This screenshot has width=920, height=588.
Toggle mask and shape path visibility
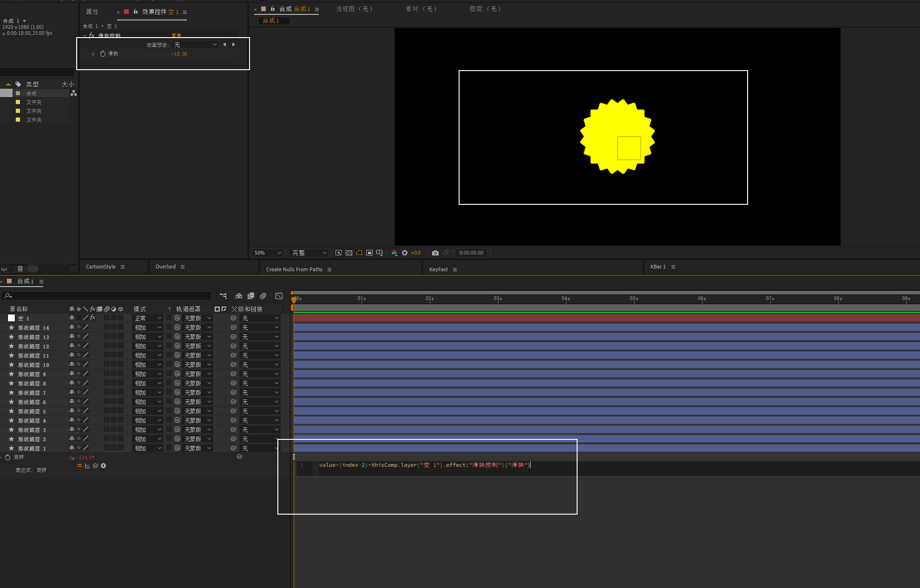click(359, 253)
